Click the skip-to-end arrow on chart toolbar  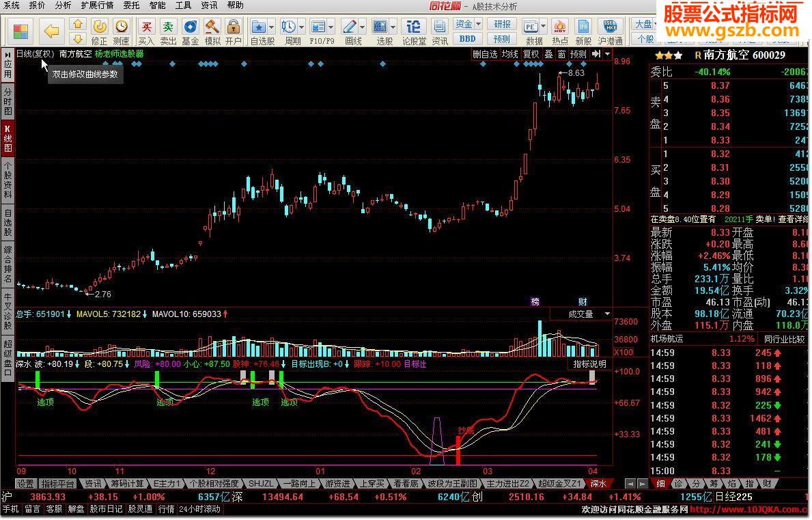coord(596,54)
